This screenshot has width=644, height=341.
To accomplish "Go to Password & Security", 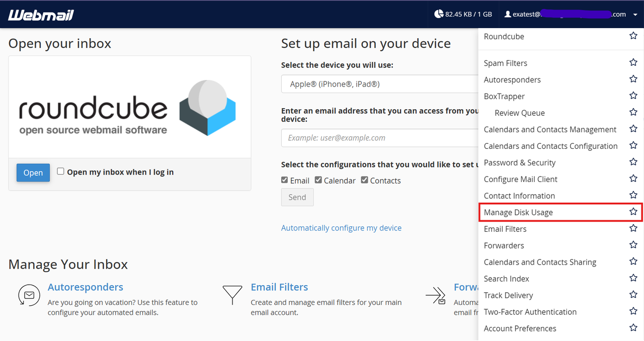I will pyautogui.click(x=520, y=162).
